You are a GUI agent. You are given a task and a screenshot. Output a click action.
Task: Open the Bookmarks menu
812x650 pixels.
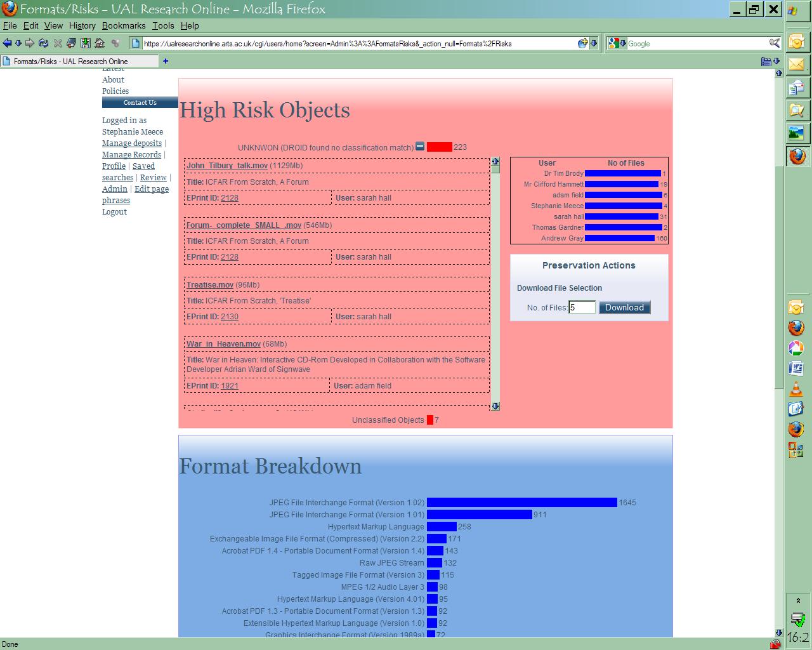point(124,25)
